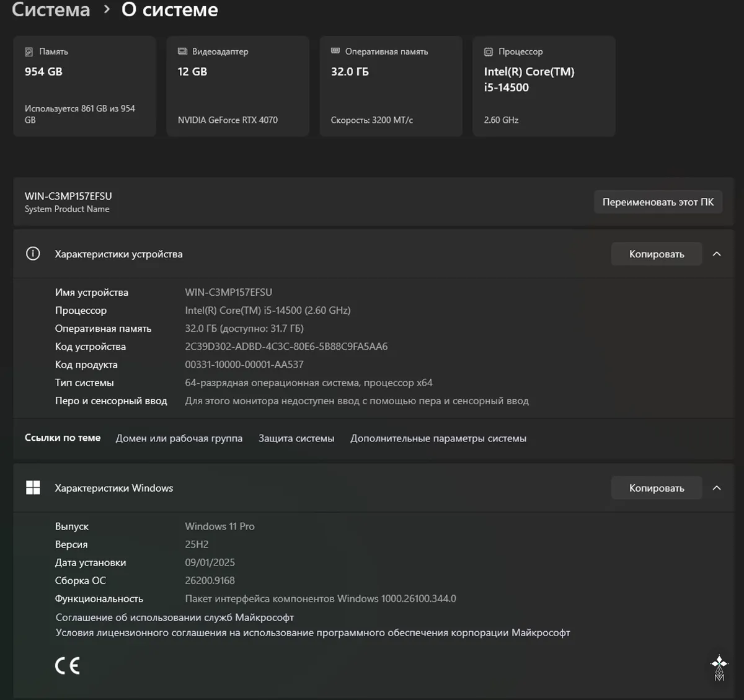Click Переименовать этот ПК button

[x=658, y=202]
